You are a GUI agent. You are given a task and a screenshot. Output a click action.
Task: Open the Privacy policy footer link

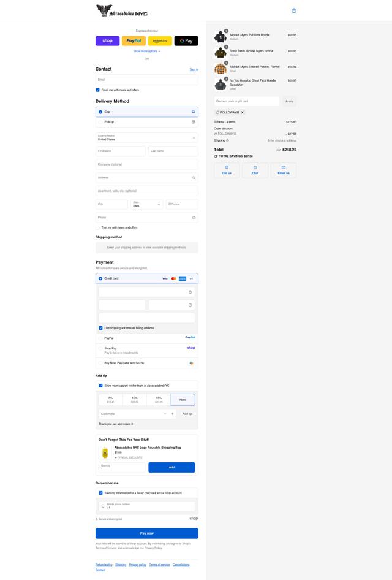[x=138, y=565]
